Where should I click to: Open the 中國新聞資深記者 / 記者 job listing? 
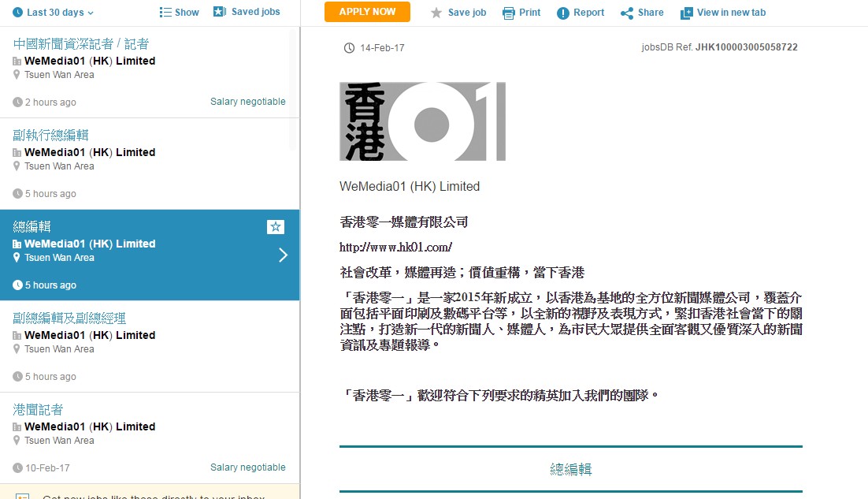tap(81, 44)
